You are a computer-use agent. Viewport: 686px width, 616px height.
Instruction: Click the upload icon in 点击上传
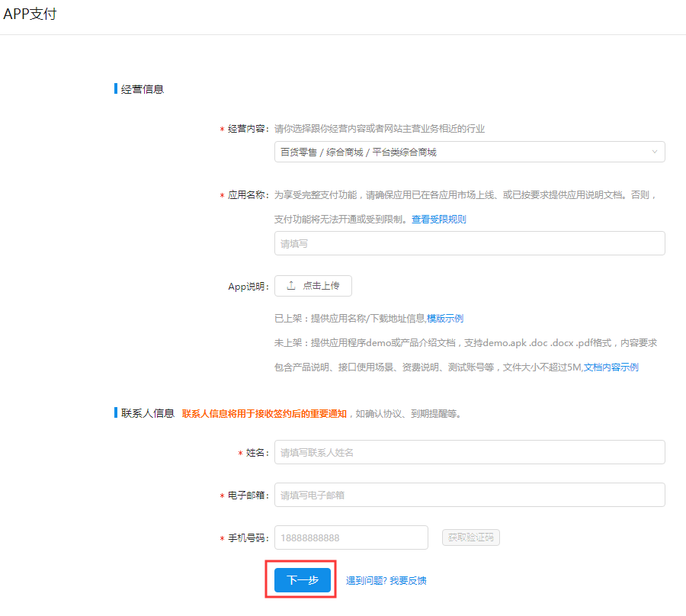[290, 286]
